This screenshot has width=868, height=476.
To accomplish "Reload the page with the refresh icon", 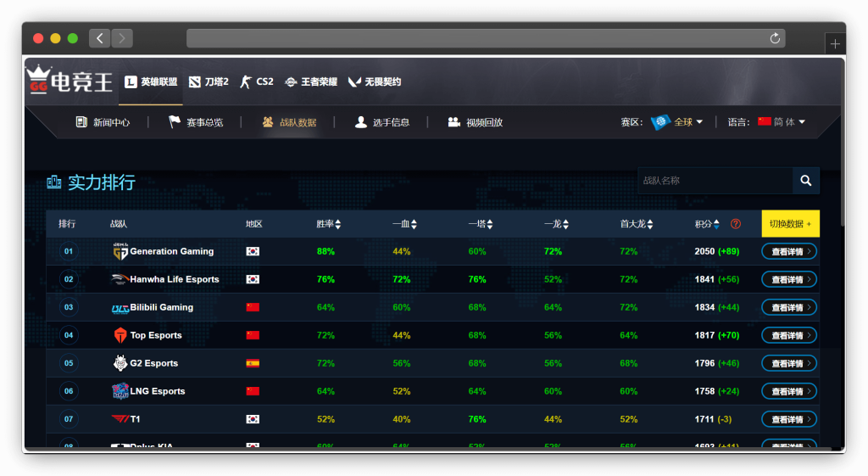I will [x=774, y=38].
